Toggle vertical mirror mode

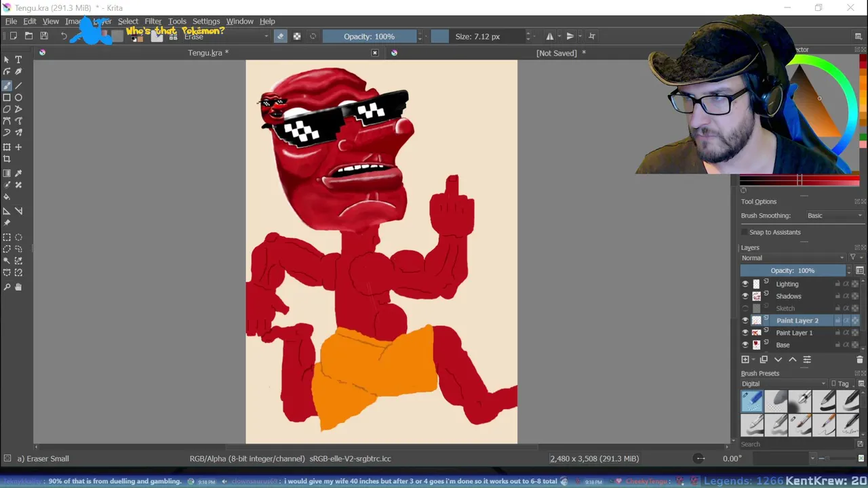(570, 36)
